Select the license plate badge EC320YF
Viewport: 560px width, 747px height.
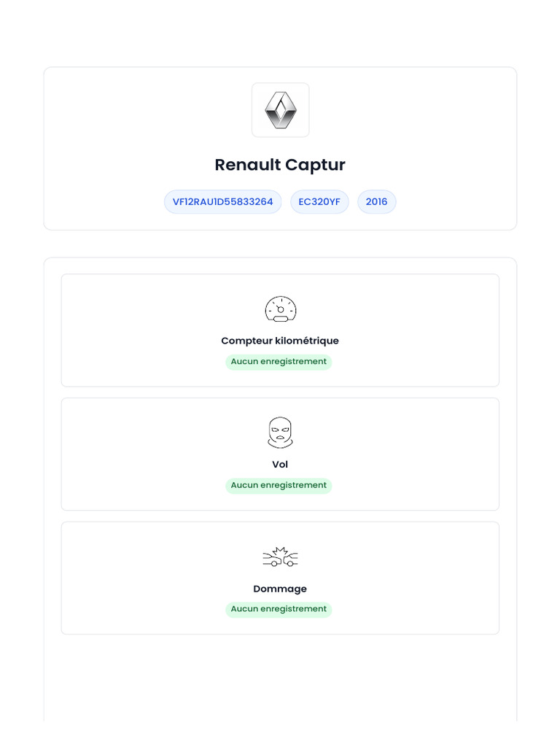[319, 201]
